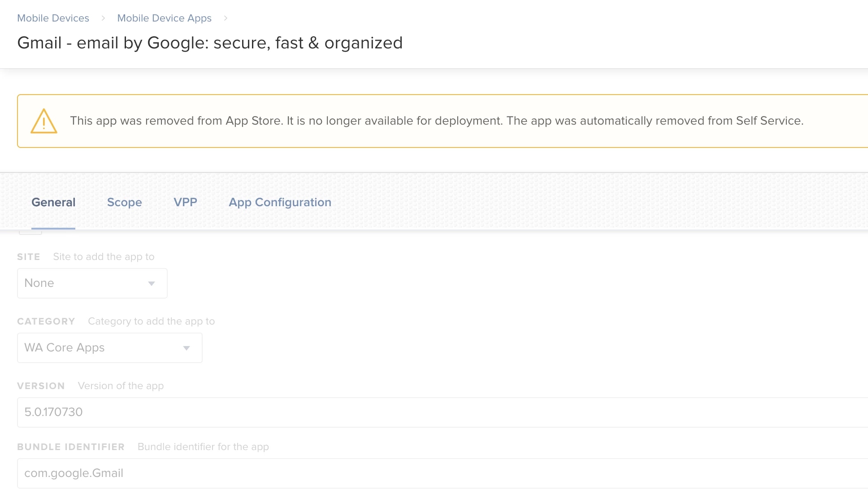
Task: Click the com.google.Gmail bundle identifier field
Action: [x=442, y=473]
